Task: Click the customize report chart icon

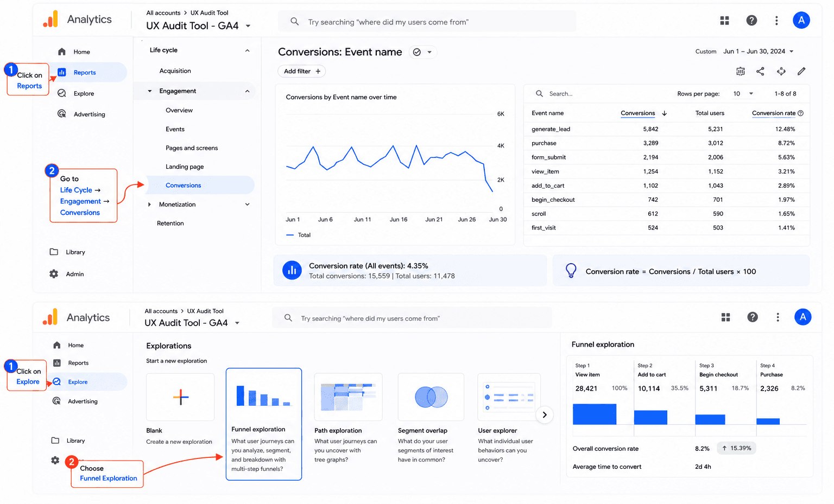Action: 740,71
